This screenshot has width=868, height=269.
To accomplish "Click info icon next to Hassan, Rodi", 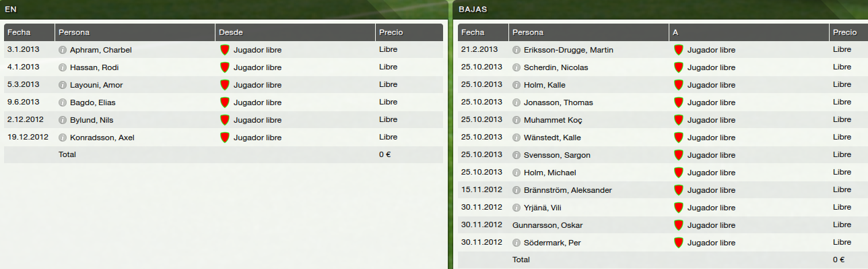I will (63, 67).
